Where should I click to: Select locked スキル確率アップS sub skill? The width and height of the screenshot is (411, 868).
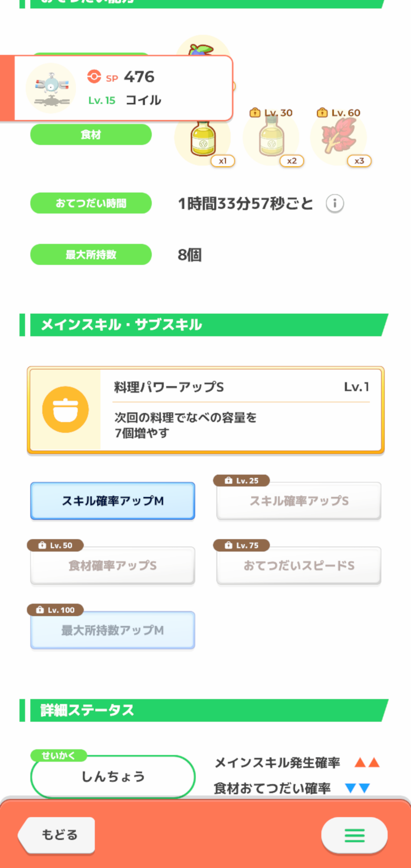pos(299,501)
